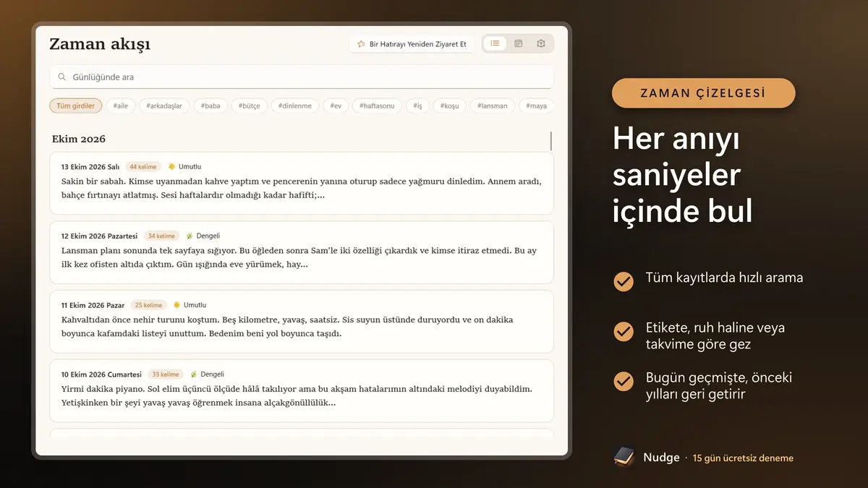Click the 15 gün ücretsiz deneme text
This screenshot has height=488, width=868.
pos(743,458)
